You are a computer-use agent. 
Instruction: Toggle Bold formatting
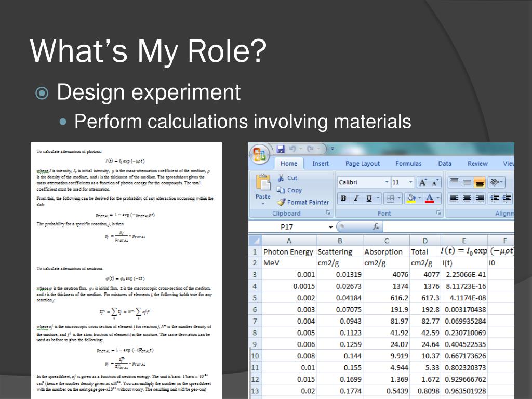[x=343, y=198]
